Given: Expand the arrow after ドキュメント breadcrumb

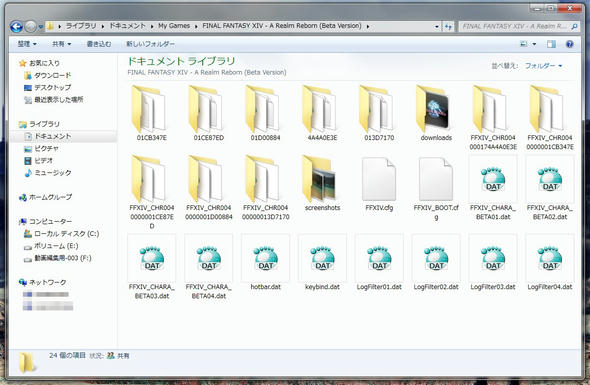Looking at the screenshot, I should [x=152, y=26].
